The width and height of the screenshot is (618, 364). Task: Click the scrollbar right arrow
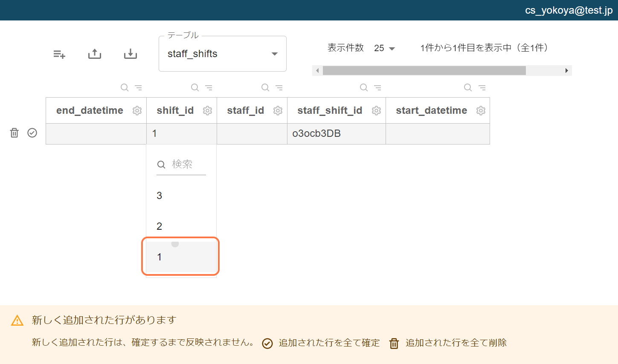coord(566,71)
